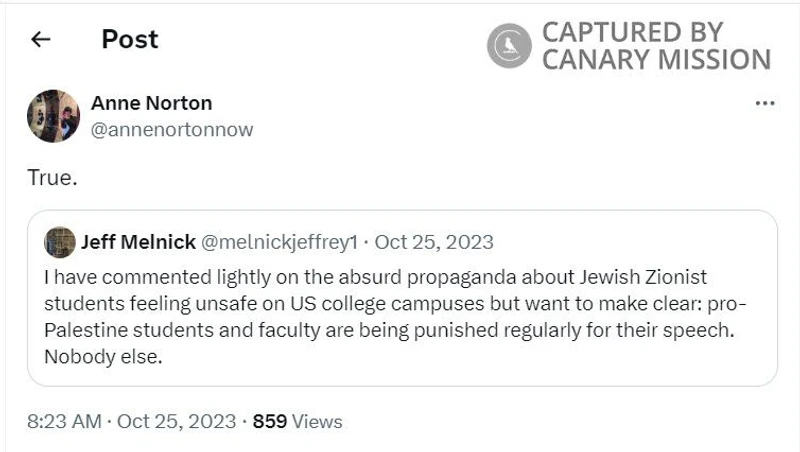Click Jeff Melnick's small profile avatar
This screenshot has height=452, width=800.
coord(60,242)
